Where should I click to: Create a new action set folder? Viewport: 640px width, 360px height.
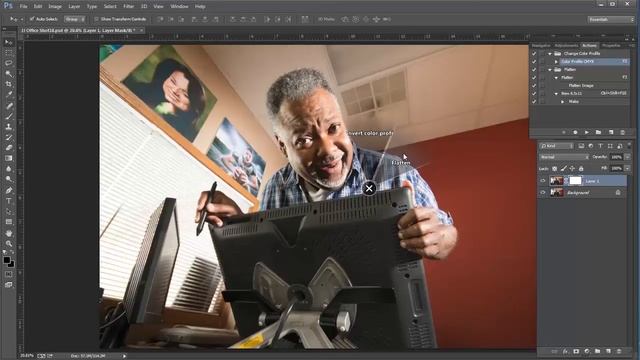[598, 132]
